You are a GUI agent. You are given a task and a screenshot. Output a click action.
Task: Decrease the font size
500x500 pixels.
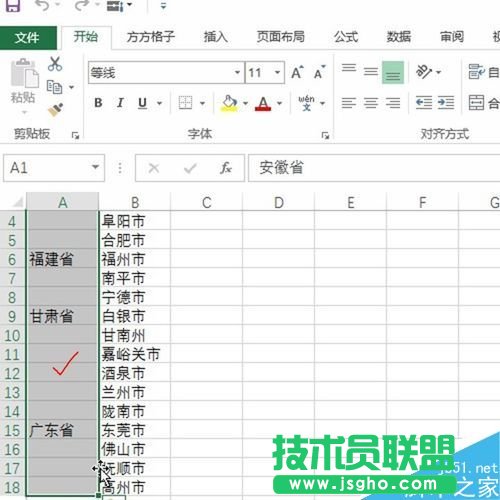319,72
